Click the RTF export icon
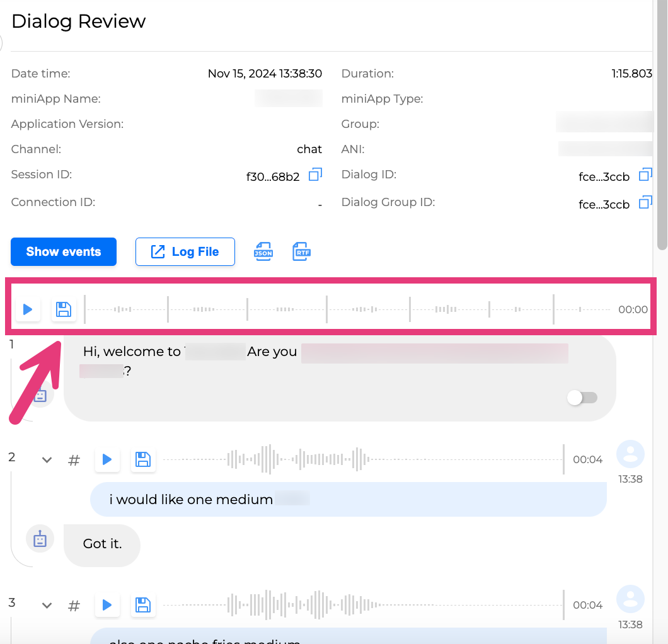Viewport: 668px width, 644px height. click(302, 251)
